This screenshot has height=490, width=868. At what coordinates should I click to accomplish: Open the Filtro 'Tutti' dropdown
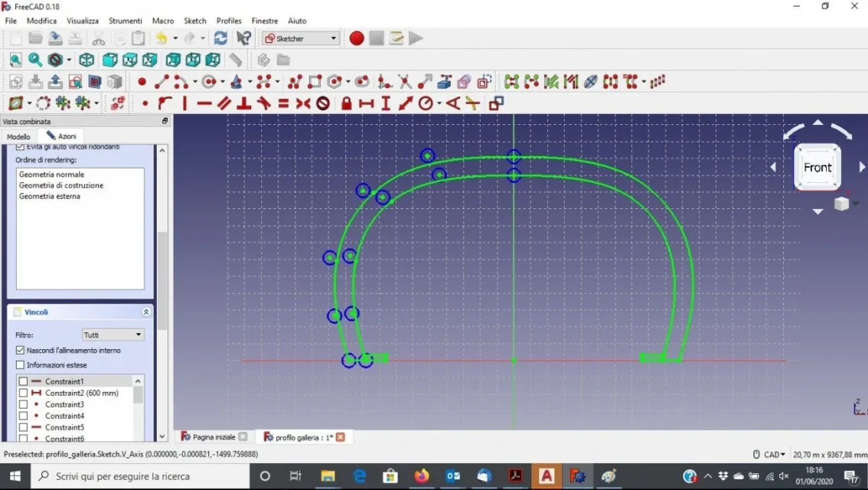113,335
